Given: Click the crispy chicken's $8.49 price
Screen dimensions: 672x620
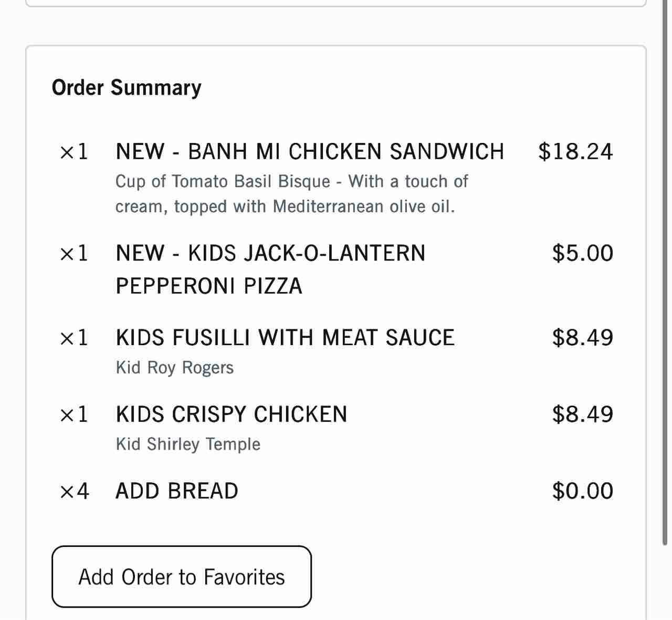Looking at the screenshot, I should [x=582, y=414].
